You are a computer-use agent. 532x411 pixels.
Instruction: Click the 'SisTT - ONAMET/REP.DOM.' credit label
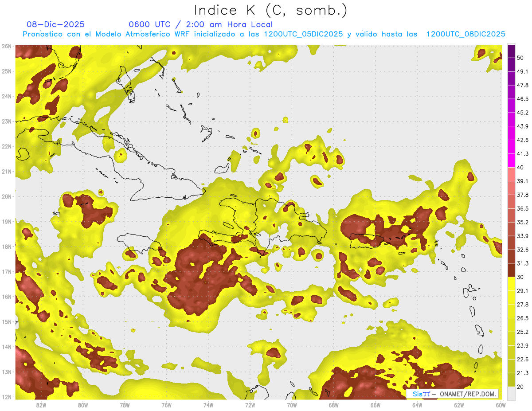(x=452, y=394)
